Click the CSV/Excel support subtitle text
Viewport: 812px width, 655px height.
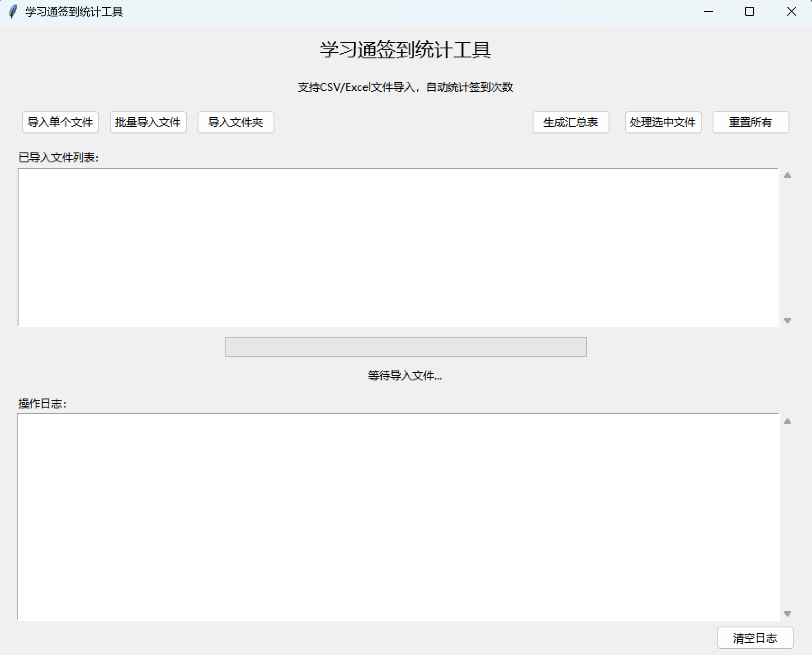tap(405, 87)
